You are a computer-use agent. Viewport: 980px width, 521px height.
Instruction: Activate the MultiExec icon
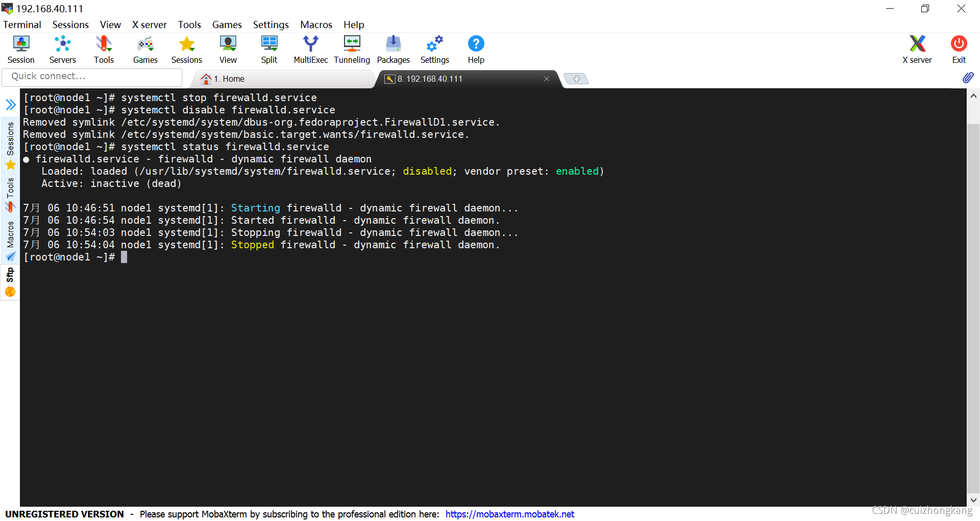[x=310, y=50]
